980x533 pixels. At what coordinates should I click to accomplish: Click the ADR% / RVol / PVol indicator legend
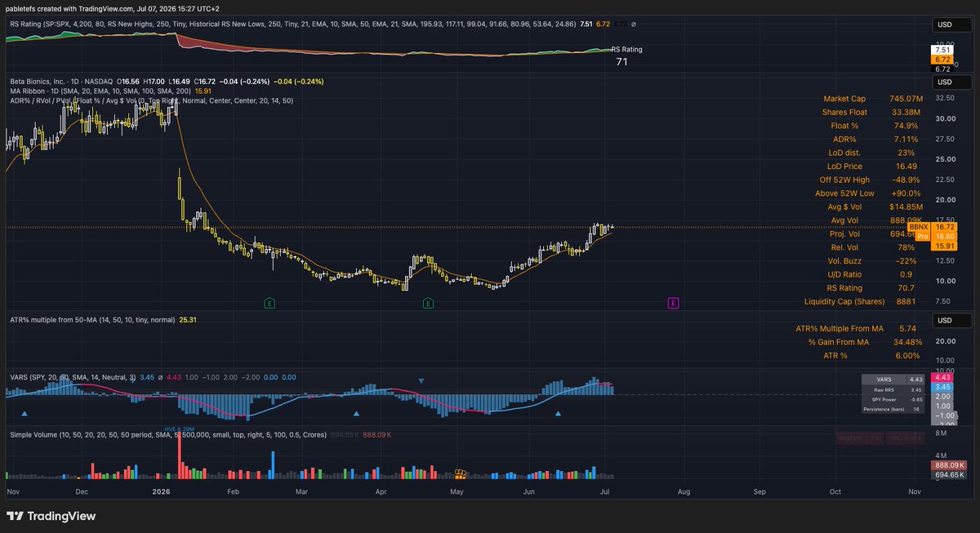[150, 100]
